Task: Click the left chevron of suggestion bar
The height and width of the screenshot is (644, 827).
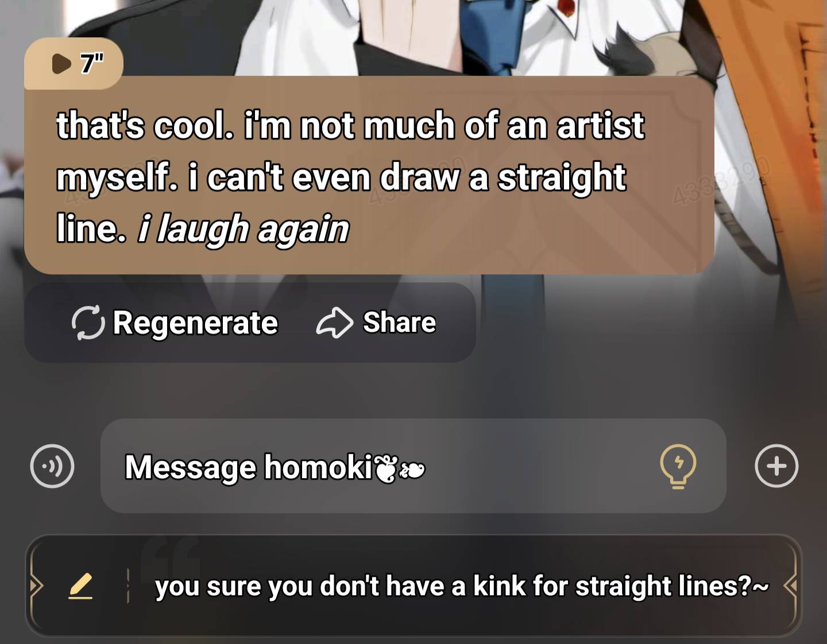Action: point(36,586)
